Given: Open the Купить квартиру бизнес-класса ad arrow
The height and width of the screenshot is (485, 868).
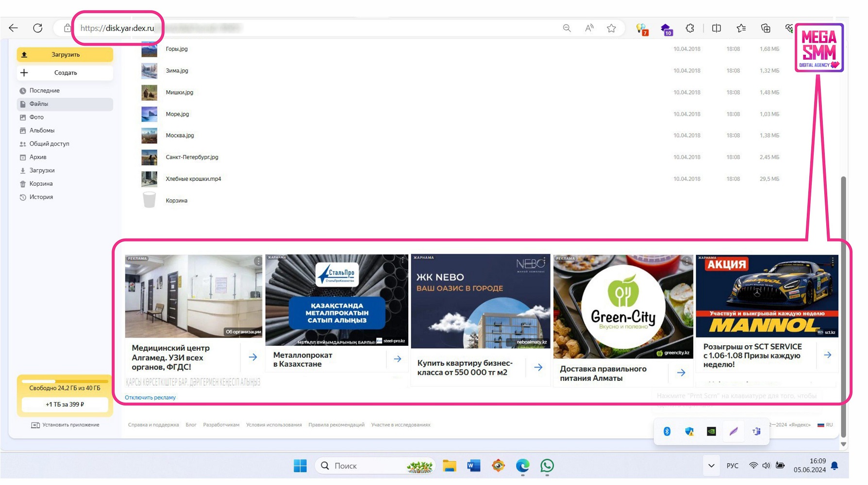Looking at the screenshot, I should point(538,368).
